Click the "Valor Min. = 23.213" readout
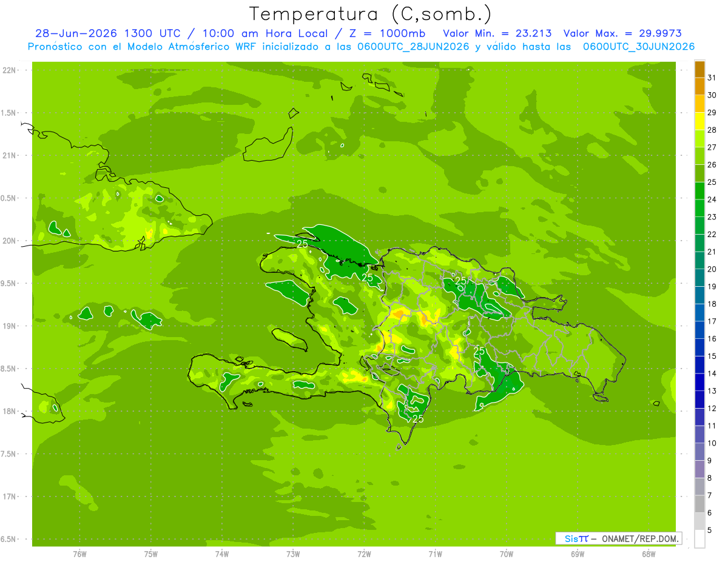Image resolution: width=728 pixels, height=562 pixels. [x=497, y=33]
